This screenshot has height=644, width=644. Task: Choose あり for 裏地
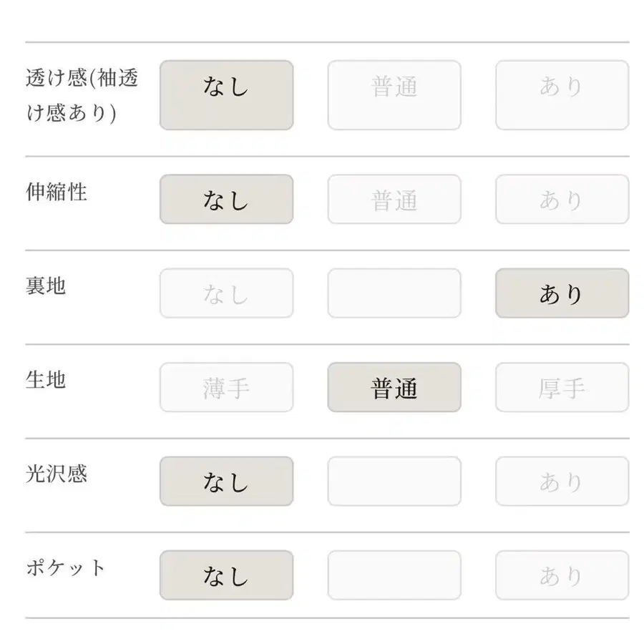coord(562,293)
